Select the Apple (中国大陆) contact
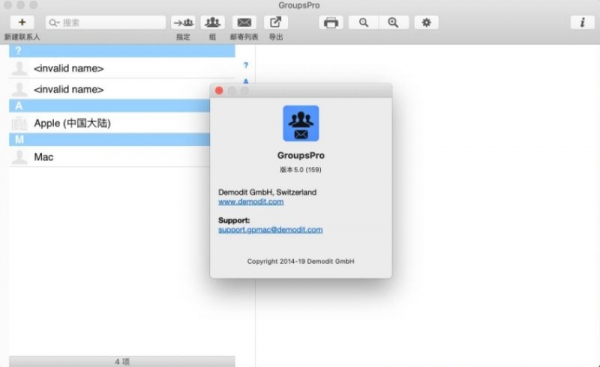This screenshot has height=367, width=600. click(x=109, y=123)
